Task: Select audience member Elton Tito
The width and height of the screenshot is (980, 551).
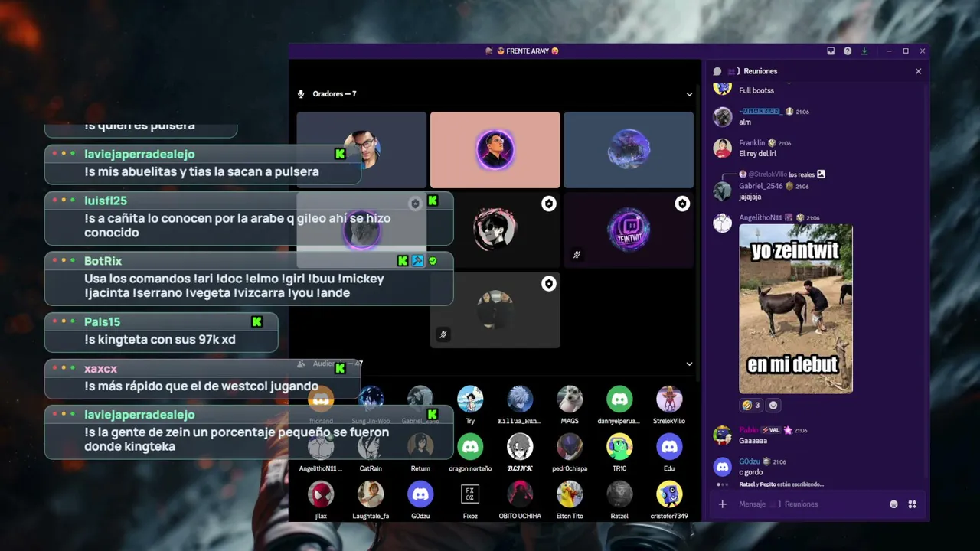Action: pos(570,500)
